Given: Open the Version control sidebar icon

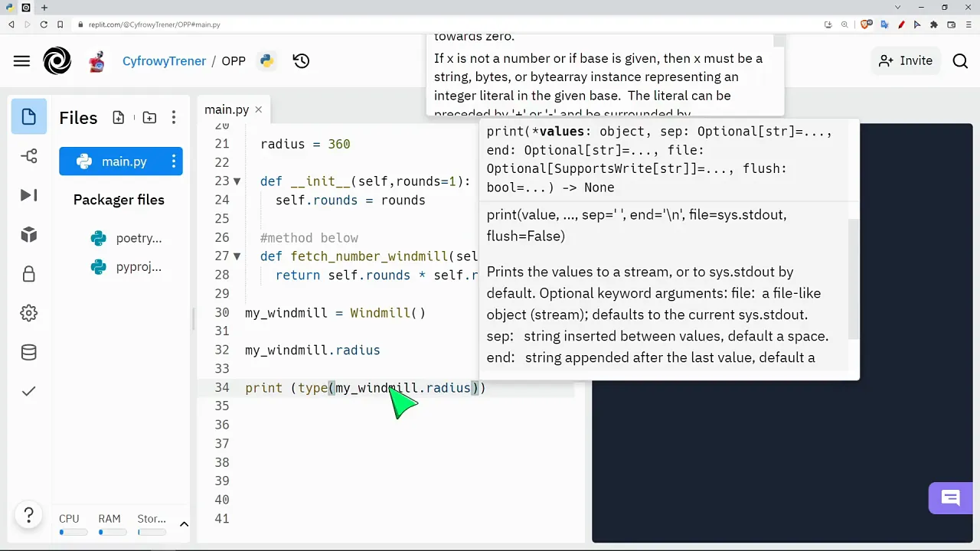Looking at the screenshot, I should click(x=29, y=156).
